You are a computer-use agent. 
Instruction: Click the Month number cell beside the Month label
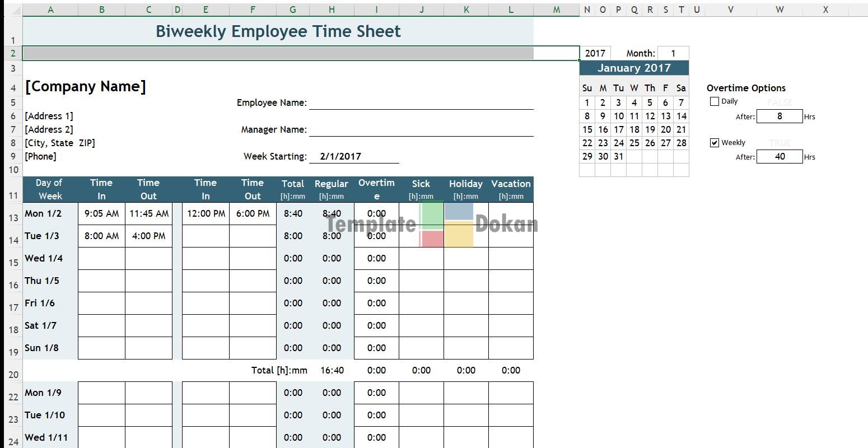point(673,53)
